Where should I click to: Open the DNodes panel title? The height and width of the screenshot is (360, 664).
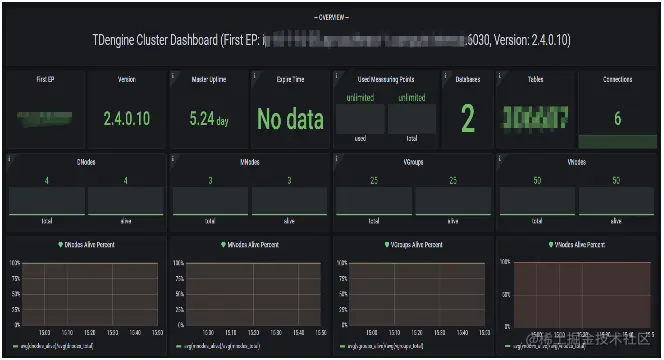click(86, 162)
